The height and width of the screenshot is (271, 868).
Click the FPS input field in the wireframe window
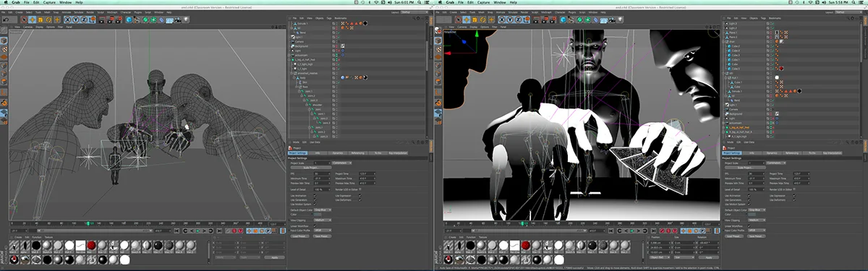click(x=322, y=173)
